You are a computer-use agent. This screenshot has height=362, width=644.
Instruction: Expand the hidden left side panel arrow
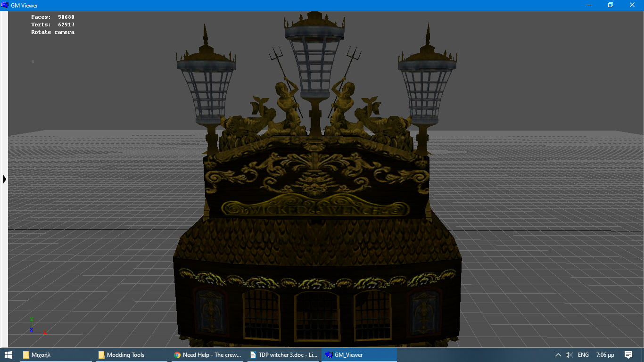click(5, 179)
